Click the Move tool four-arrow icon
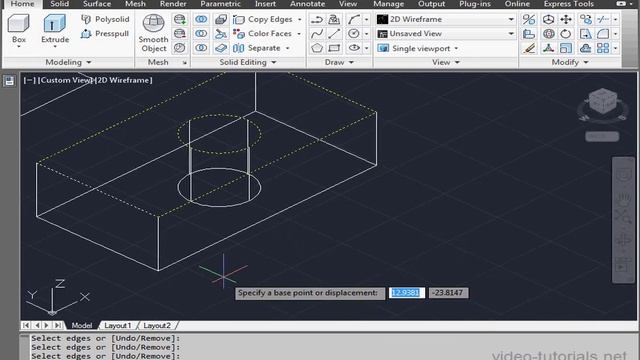 click(566, 19)
